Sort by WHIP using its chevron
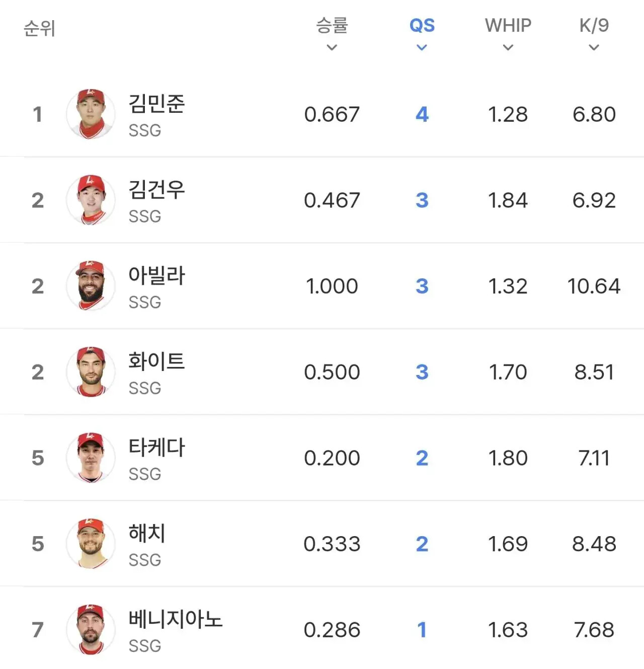This screenshot has height=669, width=644. click(508, 47)
